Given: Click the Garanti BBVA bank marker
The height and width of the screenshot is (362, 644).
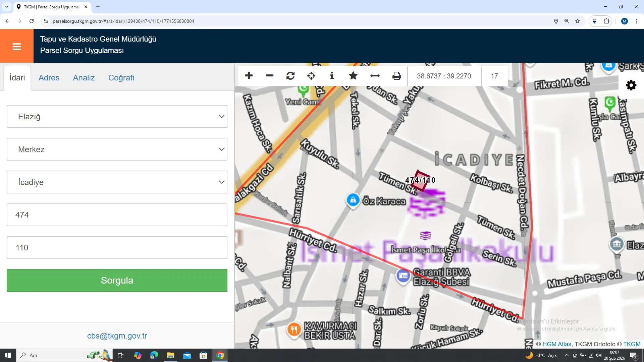Looking at the screenshot, I should [x=403, y=276].
